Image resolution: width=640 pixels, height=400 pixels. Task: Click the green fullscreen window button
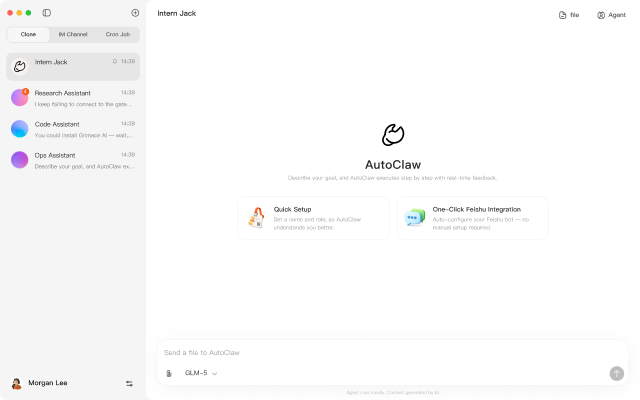[x=28, y=13]
